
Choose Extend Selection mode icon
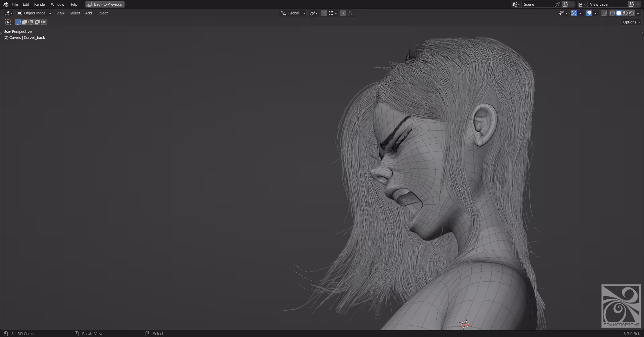[x=24, y=22]
